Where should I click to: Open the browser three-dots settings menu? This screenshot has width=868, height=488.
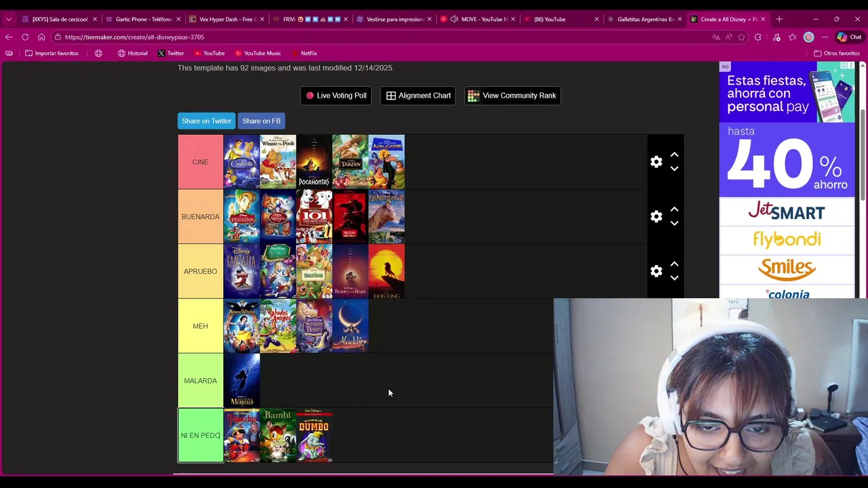pos(825,37)
